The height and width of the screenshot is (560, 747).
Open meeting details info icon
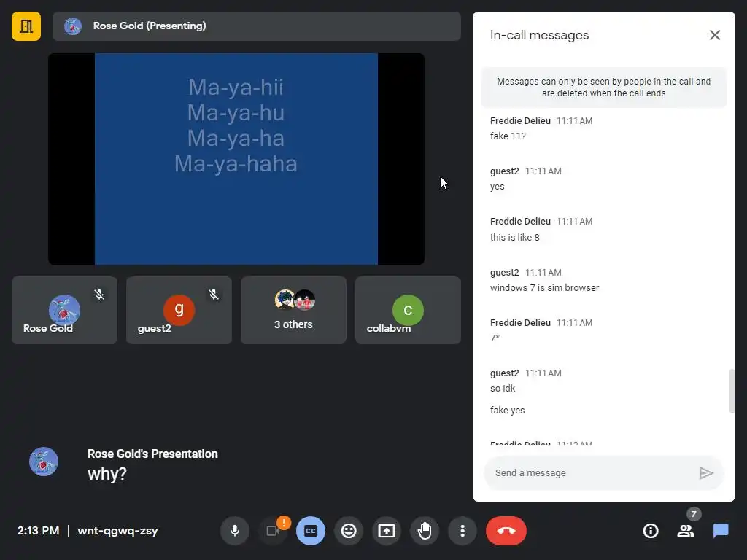pyautogui.click(x=650, y=531)
